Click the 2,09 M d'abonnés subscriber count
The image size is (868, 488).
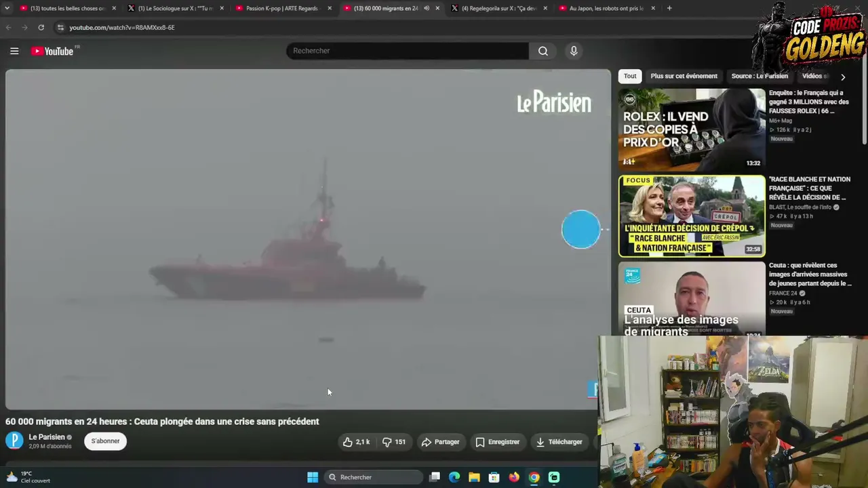pyautogui.click(x=50, y=446)
